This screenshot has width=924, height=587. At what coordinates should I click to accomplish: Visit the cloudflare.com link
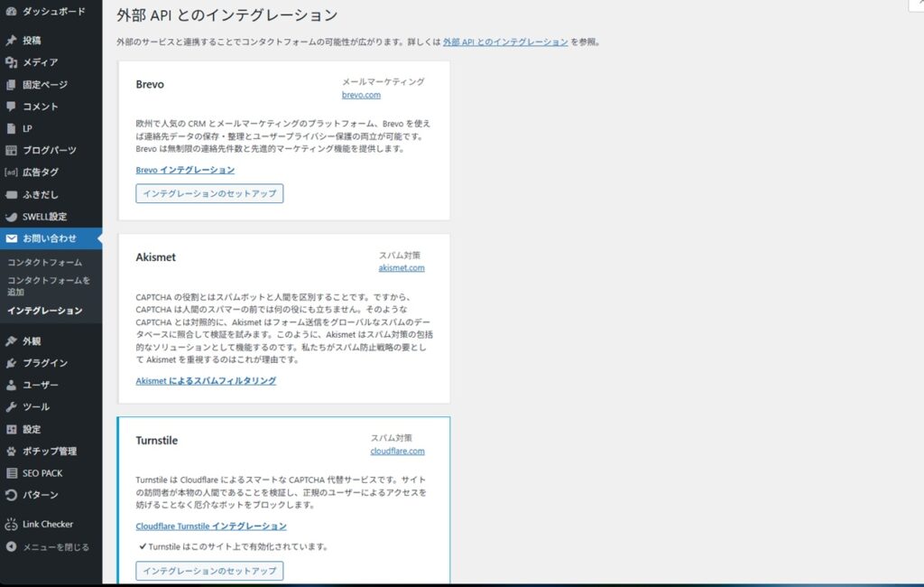point(397,452)
